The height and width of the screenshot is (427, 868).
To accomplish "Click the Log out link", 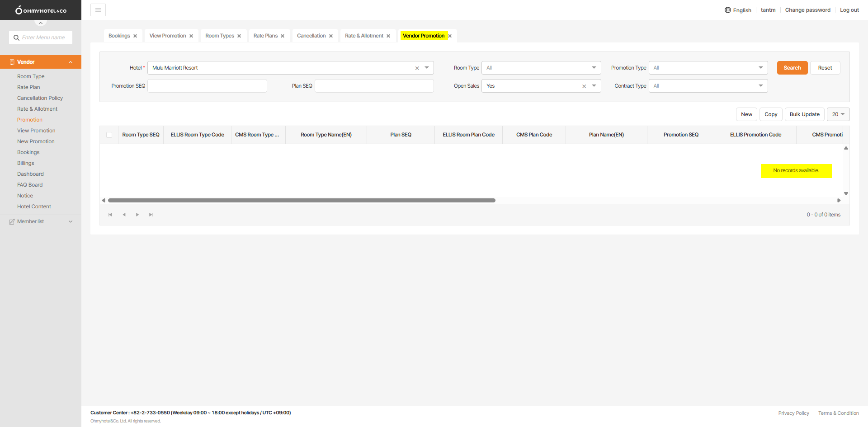I will (x=849, y=10).
